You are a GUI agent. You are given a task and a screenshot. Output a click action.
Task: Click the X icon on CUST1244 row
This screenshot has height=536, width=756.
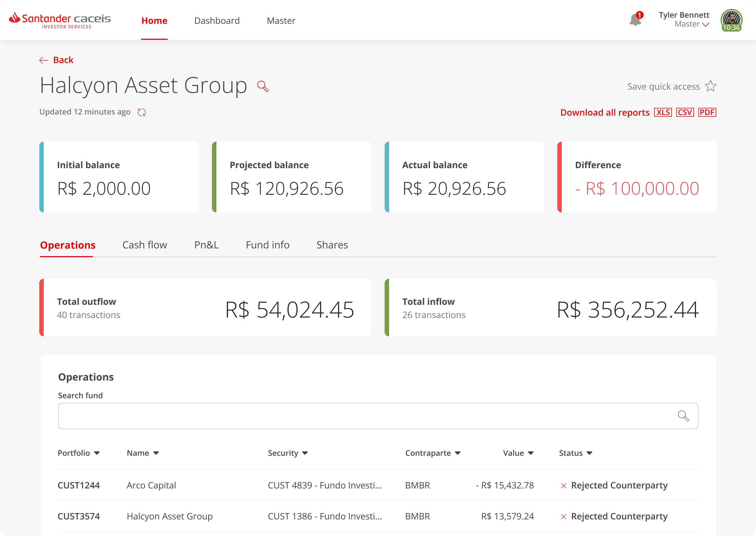point(563,485)
